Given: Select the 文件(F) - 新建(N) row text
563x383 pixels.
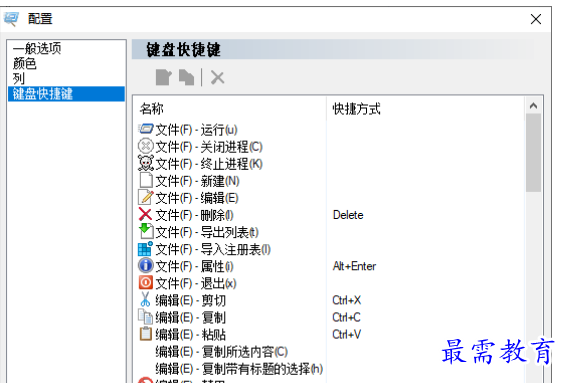Looking at the screenshot, I should click(x=197, y=181).
